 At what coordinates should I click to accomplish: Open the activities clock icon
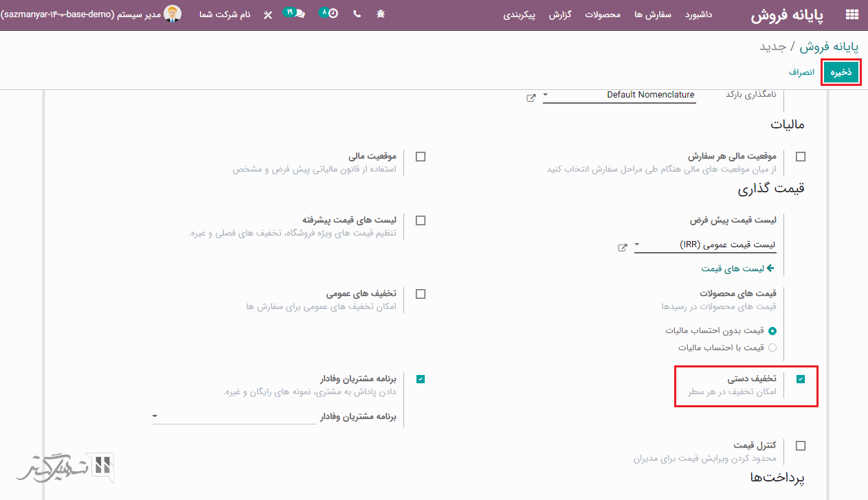[333, 14]
